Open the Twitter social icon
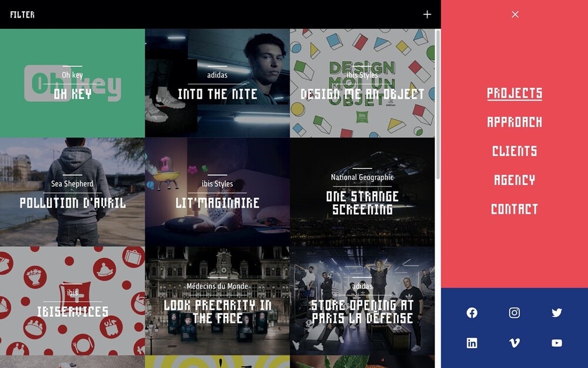Image resolution: width=588 pixels, height=368 pixels. pyautogui.click(x=557, y=313)
